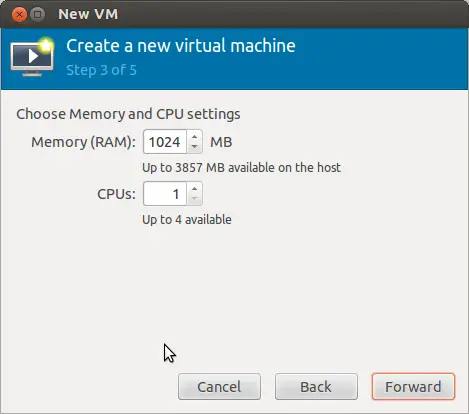Close the New VM window
The height and width of the screenshot is (414, 469).
[x=19, y=14]
